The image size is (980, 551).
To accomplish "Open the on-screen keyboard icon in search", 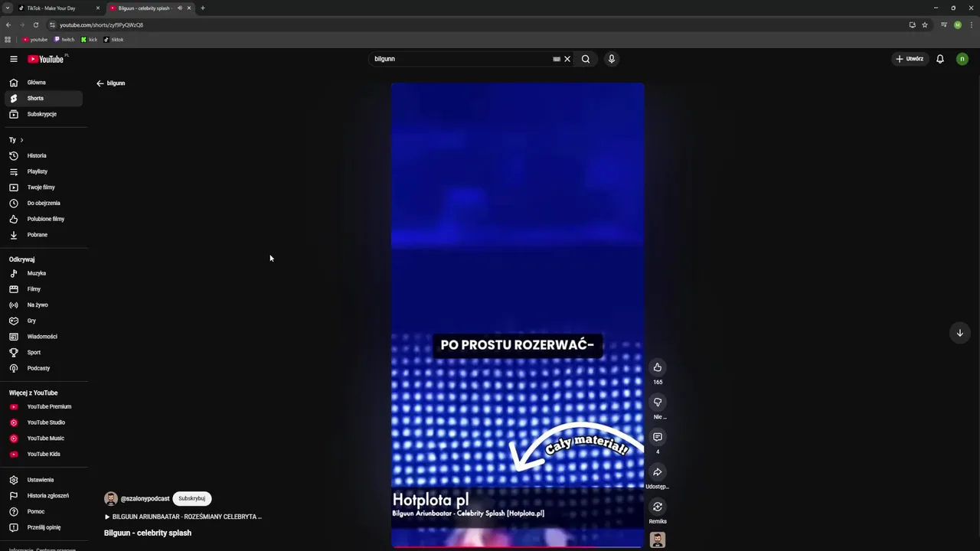I will tap(557, 59).
